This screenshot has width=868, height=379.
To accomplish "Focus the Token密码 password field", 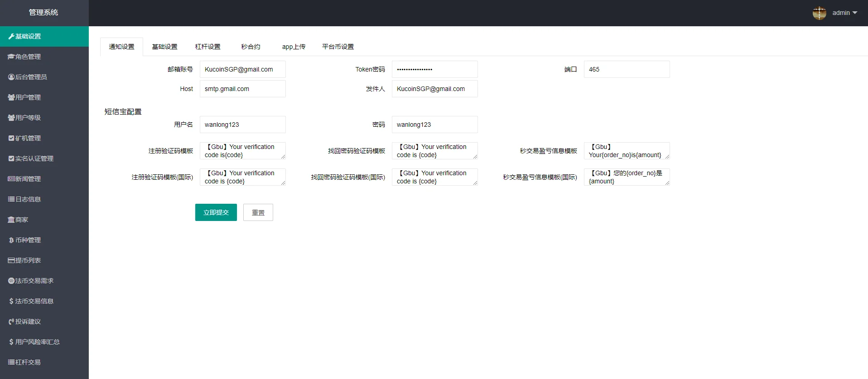I will [434, 69].
